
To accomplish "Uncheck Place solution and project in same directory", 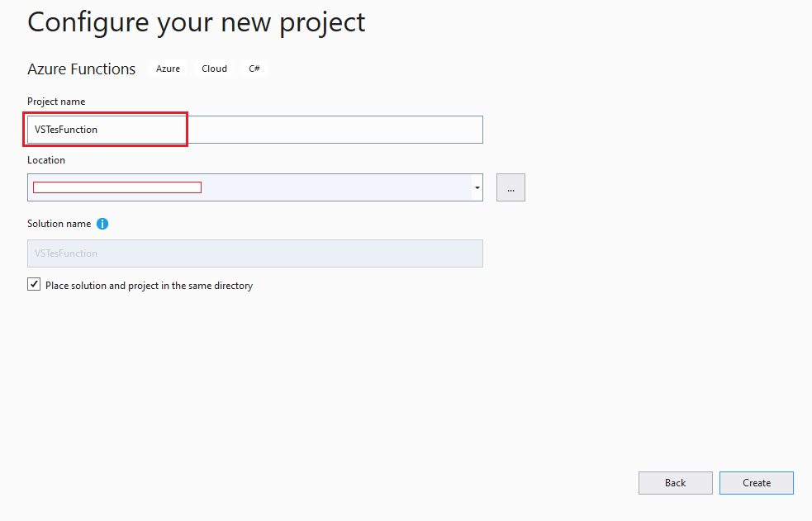I will pos(34,284).
